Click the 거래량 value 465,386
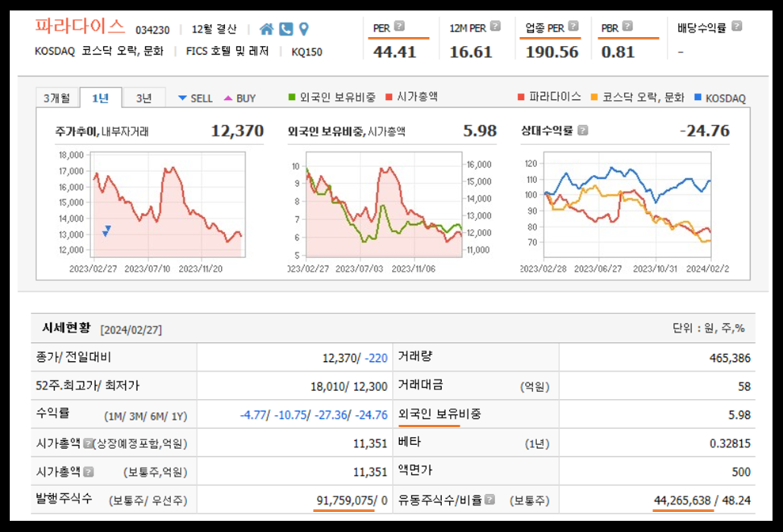Viewport: 783px width, 532px height. 730,358
